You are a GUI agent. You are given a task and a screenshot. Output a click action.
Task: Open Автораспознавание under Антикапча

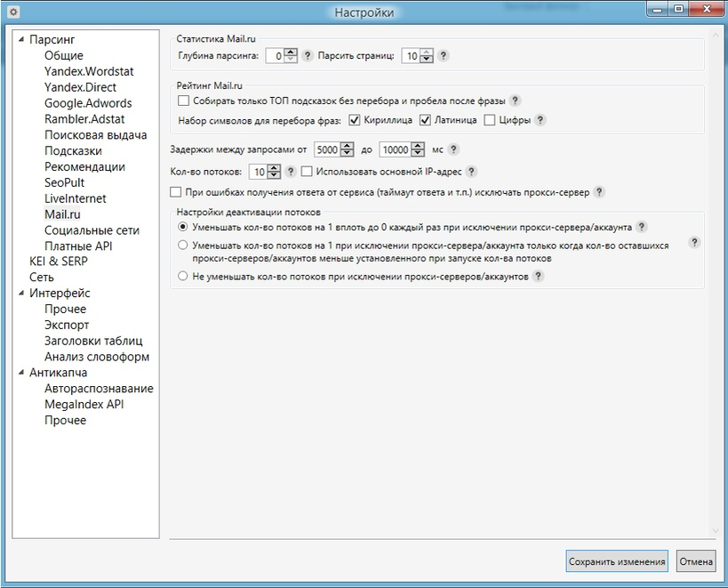point(99,389)
